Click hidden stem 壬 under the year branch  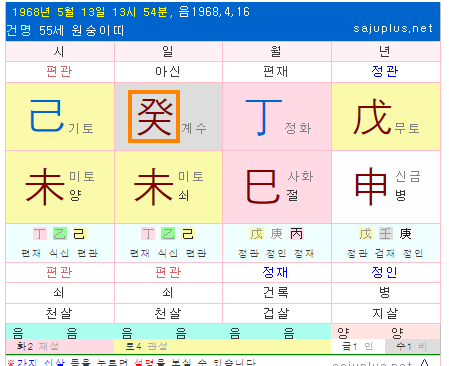[x=386, y=234]
